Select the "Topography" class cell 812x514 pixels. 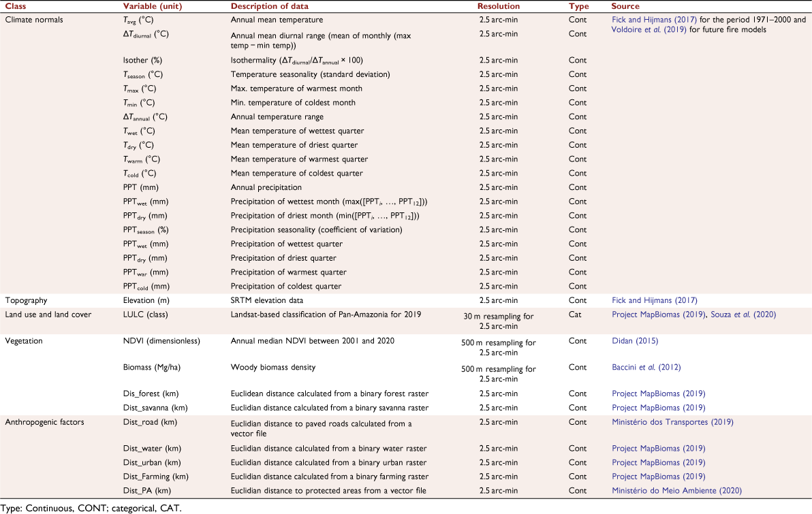coord(26,300)
